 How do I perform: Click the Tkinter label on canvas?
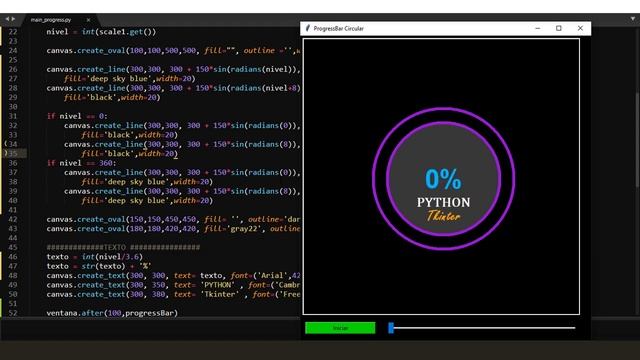(x=443, y=216)
